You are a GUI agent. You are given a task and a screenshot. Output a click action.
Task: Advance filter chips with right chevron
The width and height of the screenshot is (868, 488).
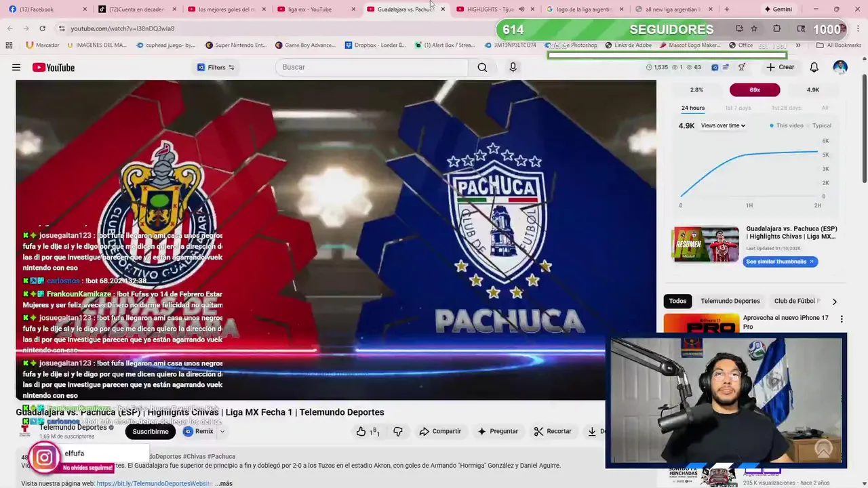point(834,301)
